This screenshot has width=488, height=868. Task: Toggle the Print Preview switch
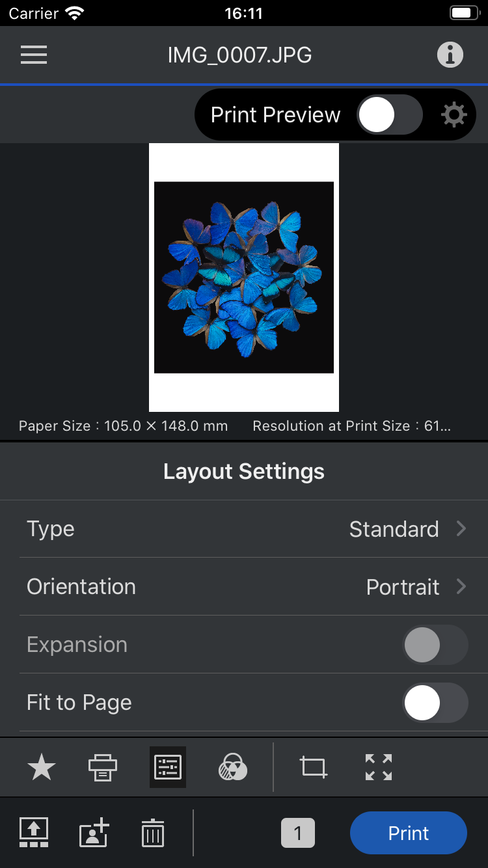coord(389,115)
